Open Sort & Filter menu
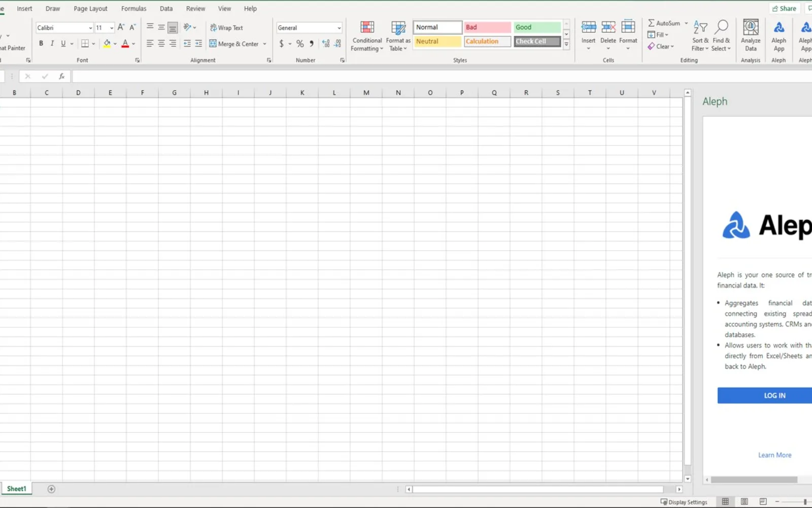The image size is (812, 508). [700, 36]
